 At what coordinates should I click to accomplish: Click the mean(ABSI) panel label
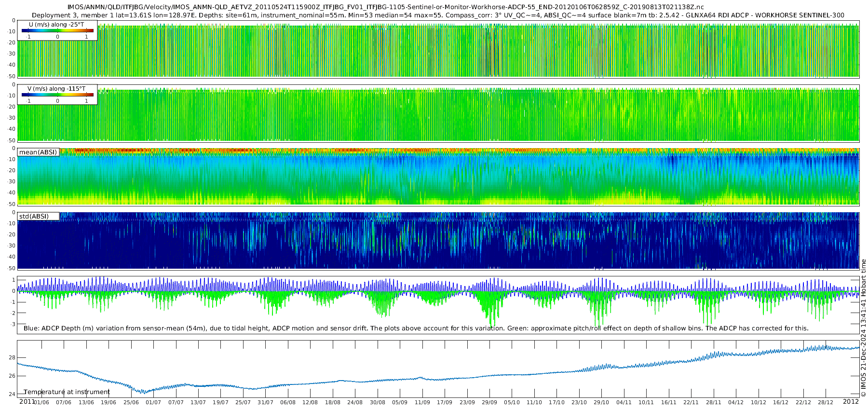tap(38, 152)
